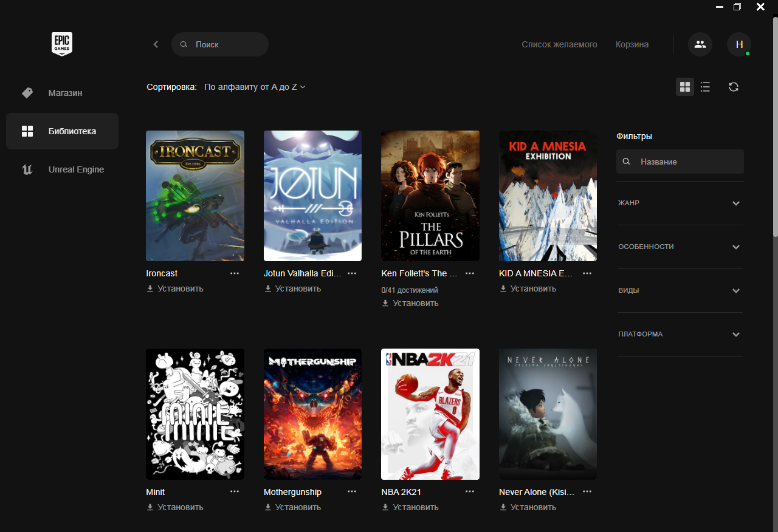
Task: Expand the ВИДЫ filter
Action: click(x=680, y=290)
